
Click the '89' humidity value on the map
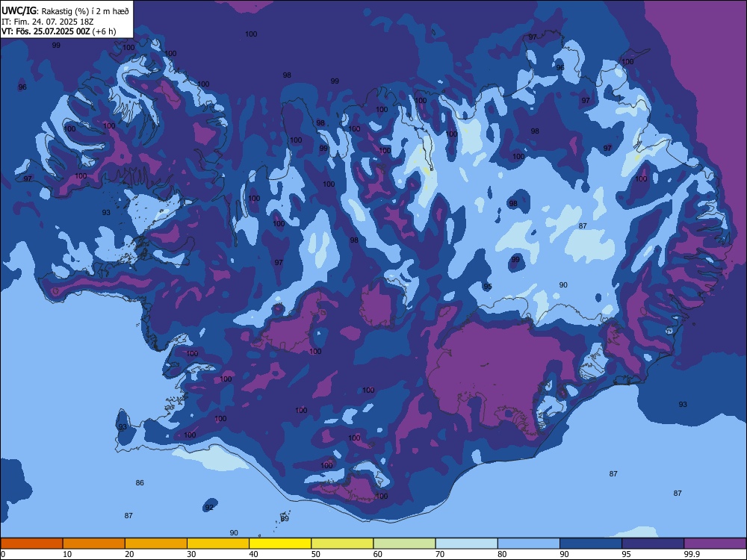tap(285, 519)
